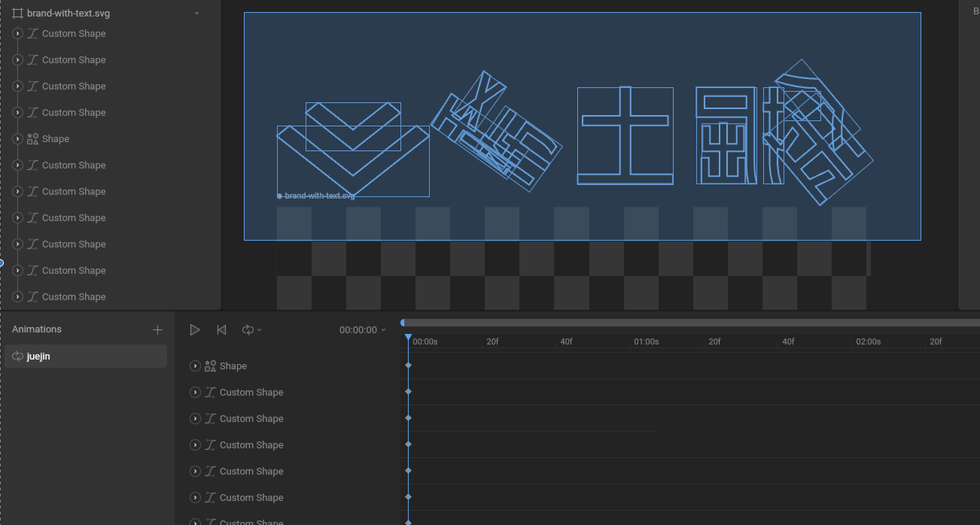Image resolution: width=980 pixels, height=525 pixels.
Task: Expand the Shape track in the timeline
Action: pyautogui.click(x=195, y=366)
